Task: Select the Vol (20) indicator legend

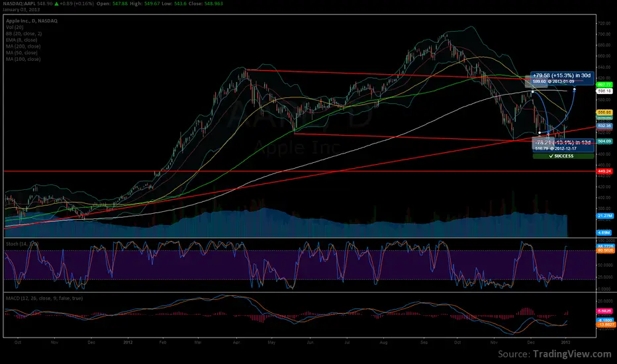Action: (x=15, y=27)
